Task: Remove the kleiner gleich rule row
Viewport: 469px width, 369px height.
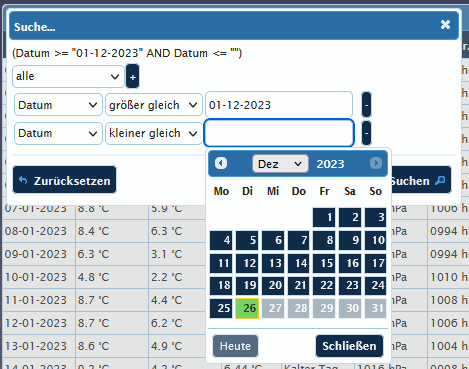Action: 366,133
